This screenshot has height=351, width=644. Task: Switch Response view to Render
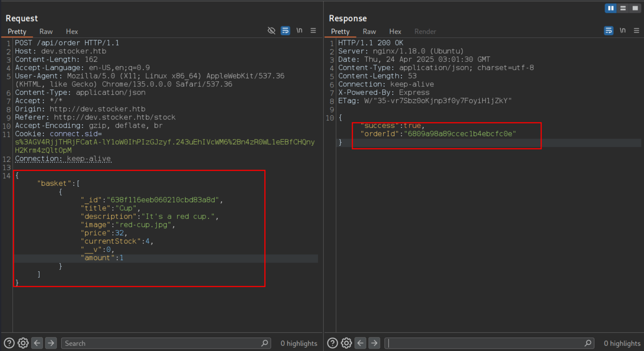point(425,32)
